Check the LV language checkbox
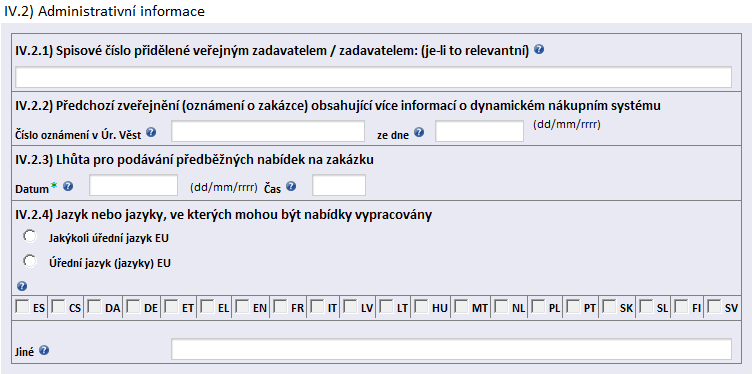752x374 pixels. coord(350,306)
